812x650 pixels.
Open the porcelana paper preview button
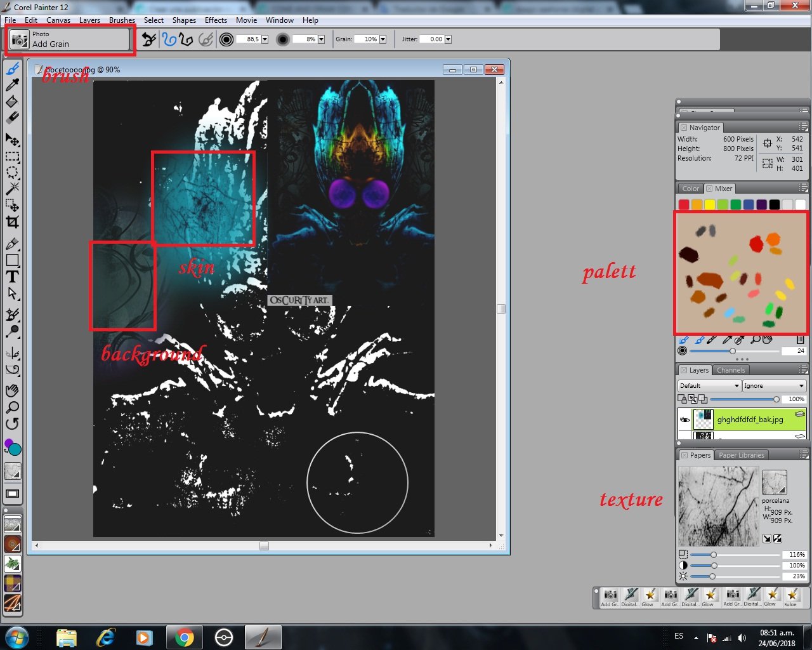[x=774, y=482]
